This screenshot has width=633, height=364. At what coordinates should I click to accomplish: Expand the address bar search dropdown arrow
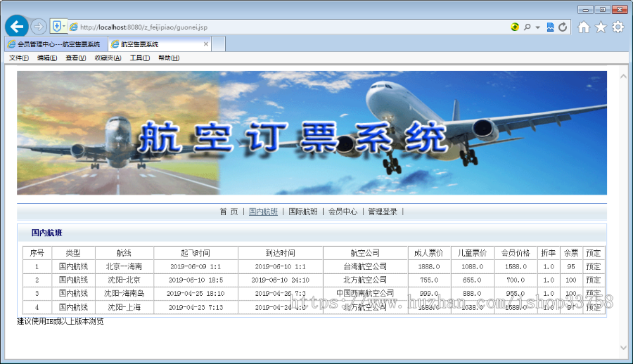[538, 27]
